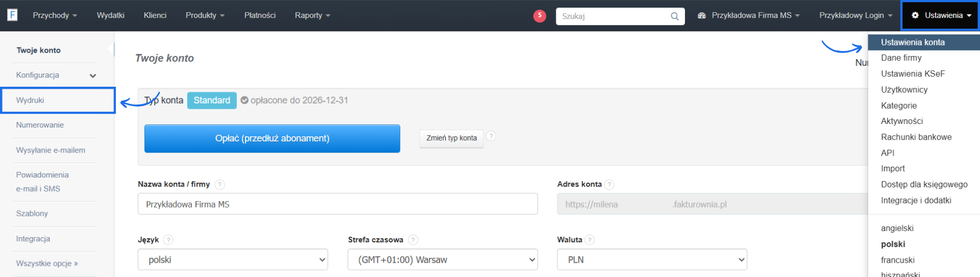Open the Język select box showing polski

(x=233, y=260)
